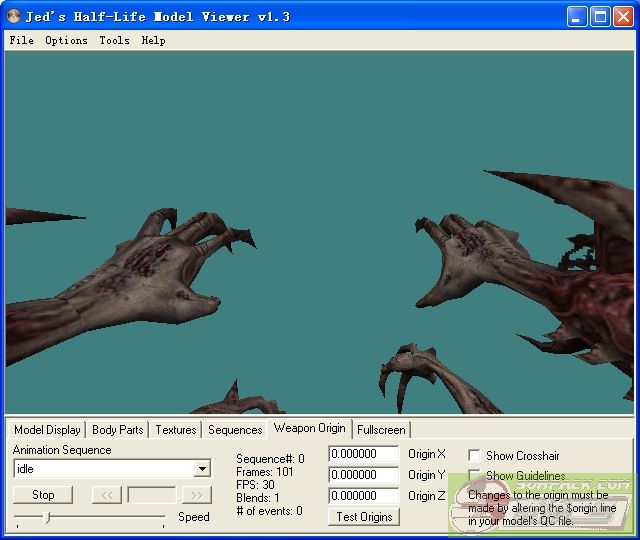Click the animation Speed slider
The width and height of the screenshot is (640, 540).
89,517
